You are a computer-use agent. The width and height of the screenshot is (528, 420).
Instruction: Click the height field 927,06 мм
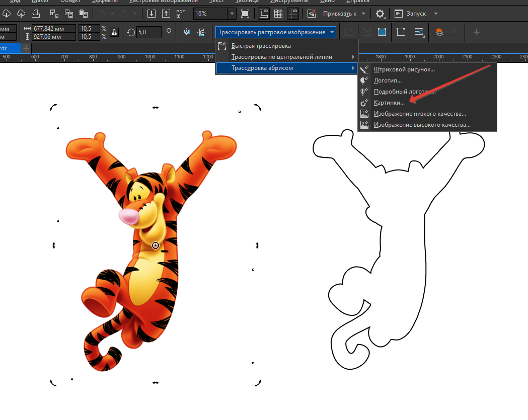(x=53, y=37)
